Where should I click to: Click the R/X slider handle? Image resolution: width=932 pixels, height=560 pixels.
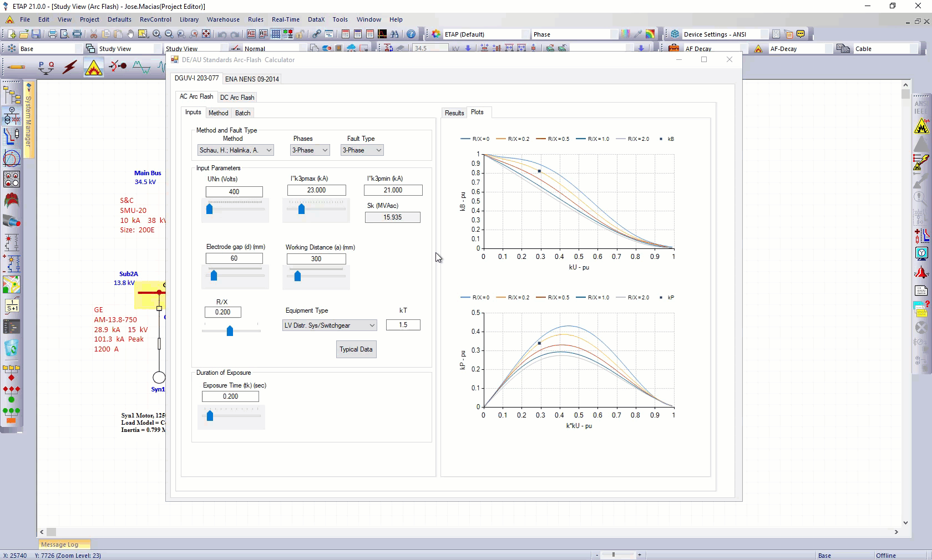230,331
